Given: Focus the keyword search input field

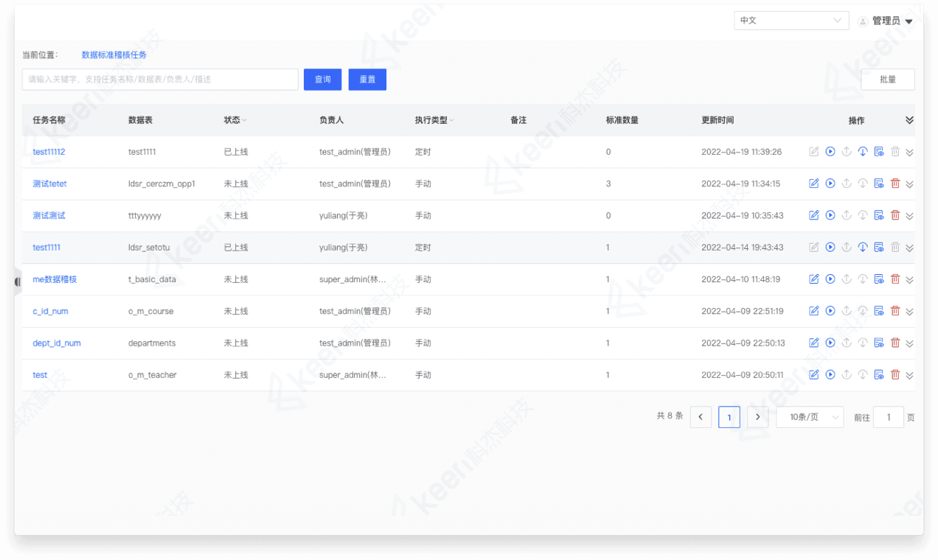Looking at the screenshot, I should (160, 80).
